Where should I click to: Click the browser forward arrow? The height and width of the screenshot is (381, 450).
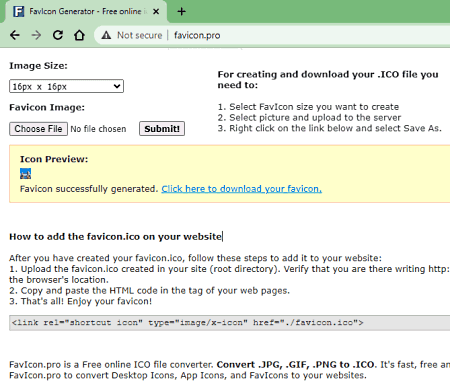(x=36, y=35)
